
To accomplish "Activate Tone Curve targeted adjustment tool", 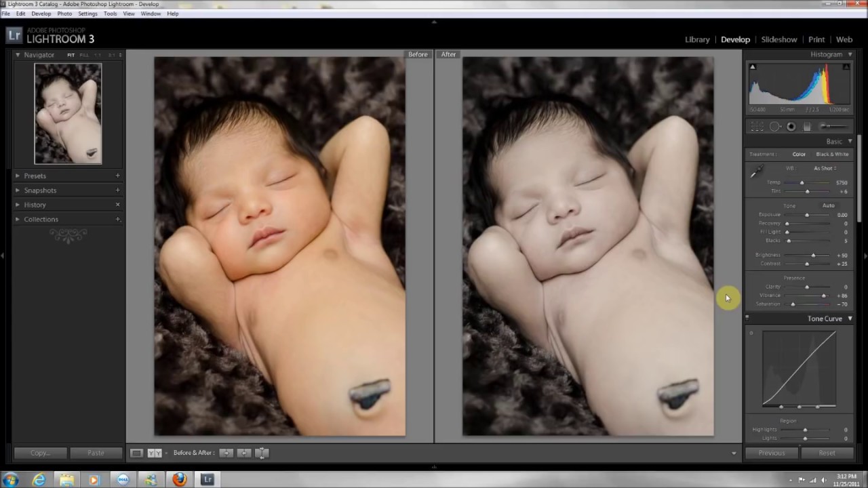I will click(751, 333).
